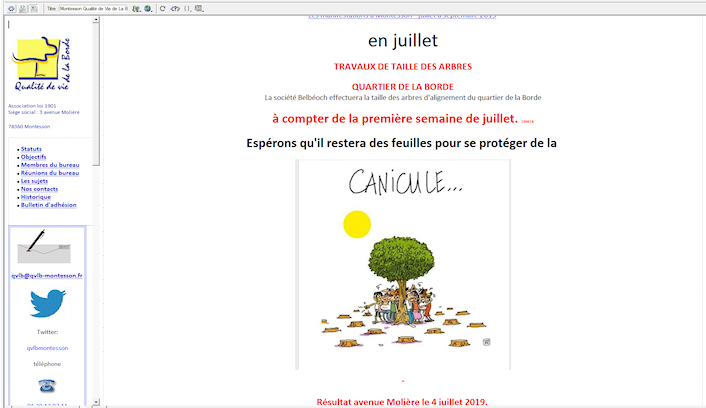The height and width of the screenshot is (408, 706).
Task: Click the envelope and pen mail icon
Action: [44, 246]
